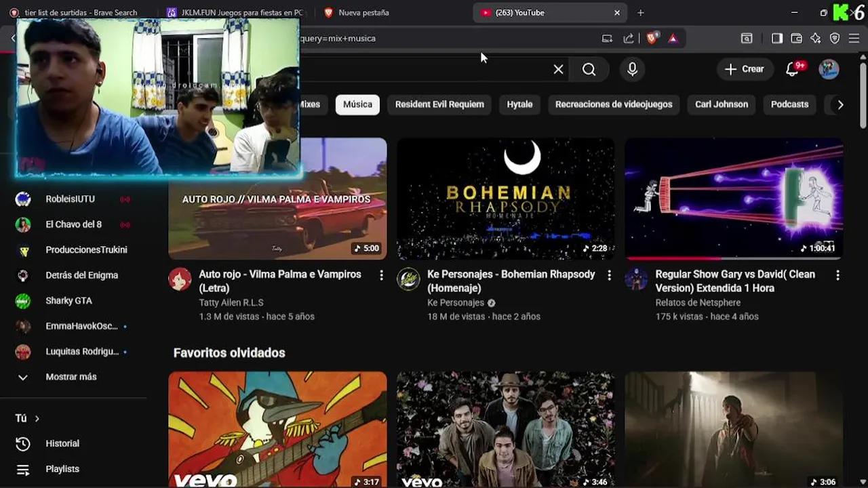Expand the Tú section chevron
868x488 pixels.
click(37, 419)
